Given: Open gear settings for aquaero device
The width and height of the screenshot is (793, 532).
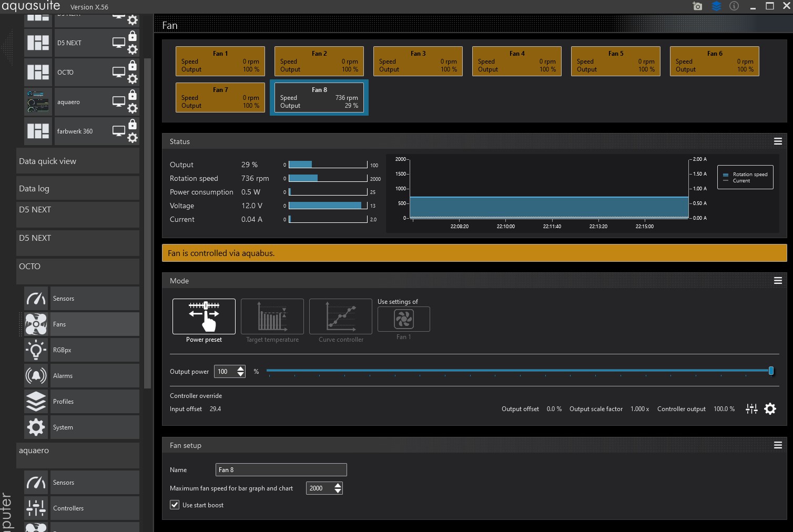Looking at the screenshot, I should tap(133, 108).
